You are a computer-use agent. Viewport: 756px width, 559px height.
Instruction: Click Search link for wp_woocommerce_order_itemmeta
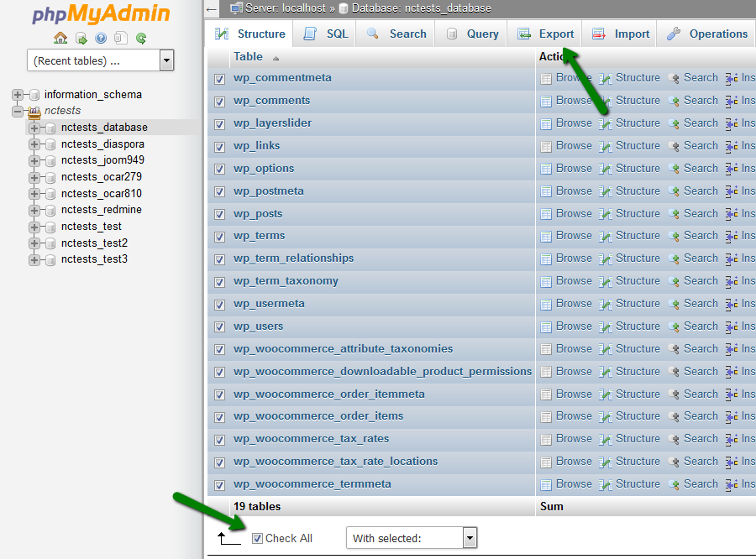(x=701, y=394)
